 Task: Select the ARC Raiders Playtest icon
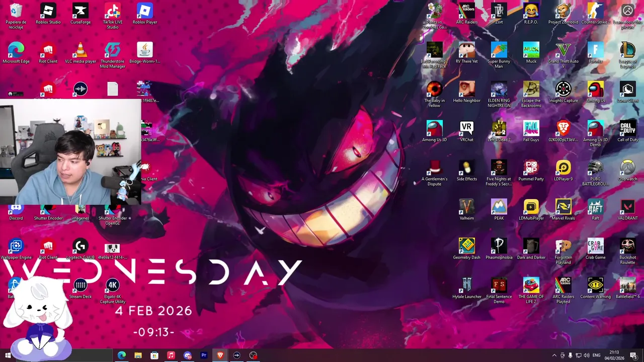click(x=563, y=291)
